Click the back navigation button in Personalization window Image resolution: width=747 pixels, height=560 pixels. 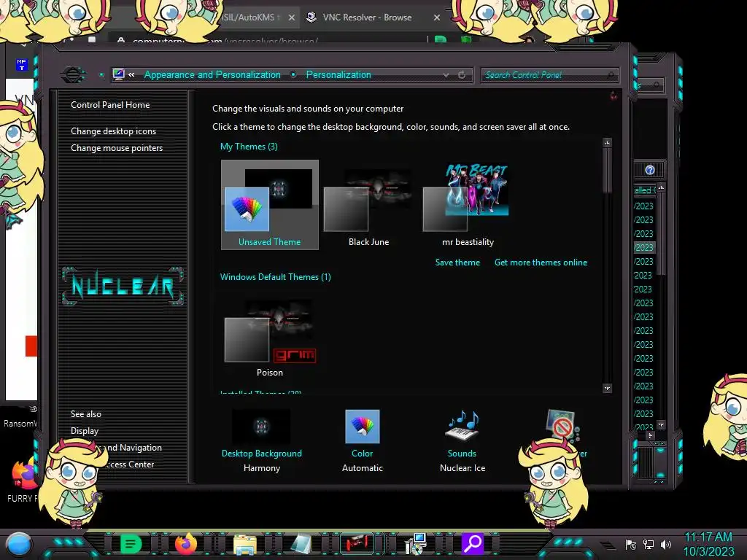point(74,75)
